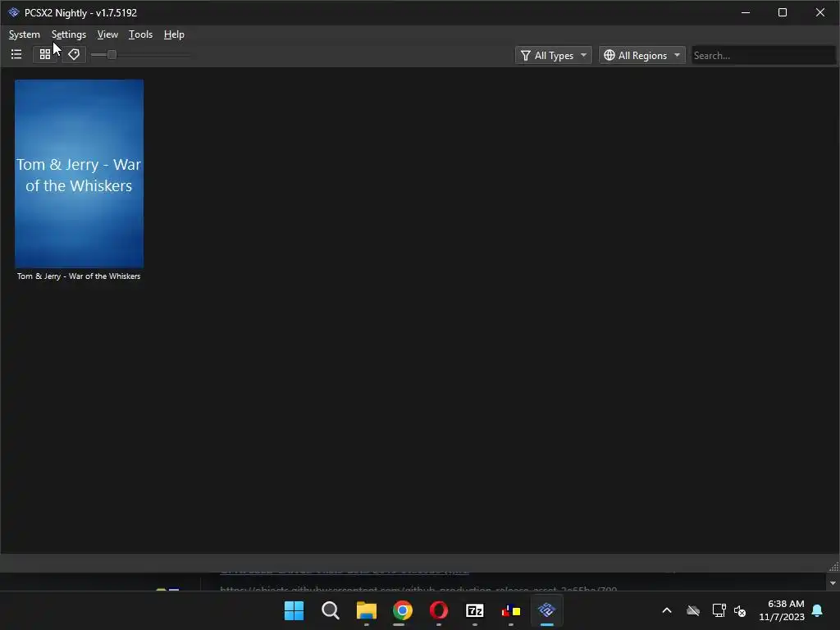
Task: Open the notifications bell icon
Action: click(818, 610)
